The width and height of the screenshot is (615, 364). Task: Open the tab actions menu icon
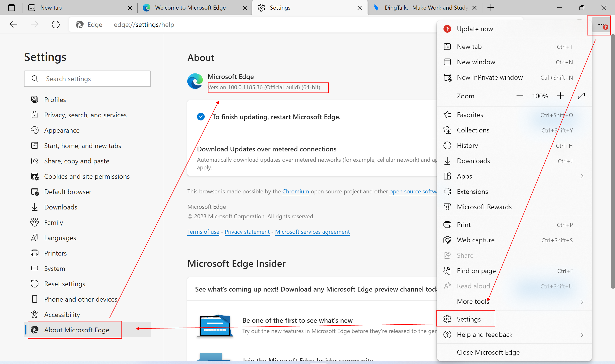pyautogui.click(x=11, y=8)
